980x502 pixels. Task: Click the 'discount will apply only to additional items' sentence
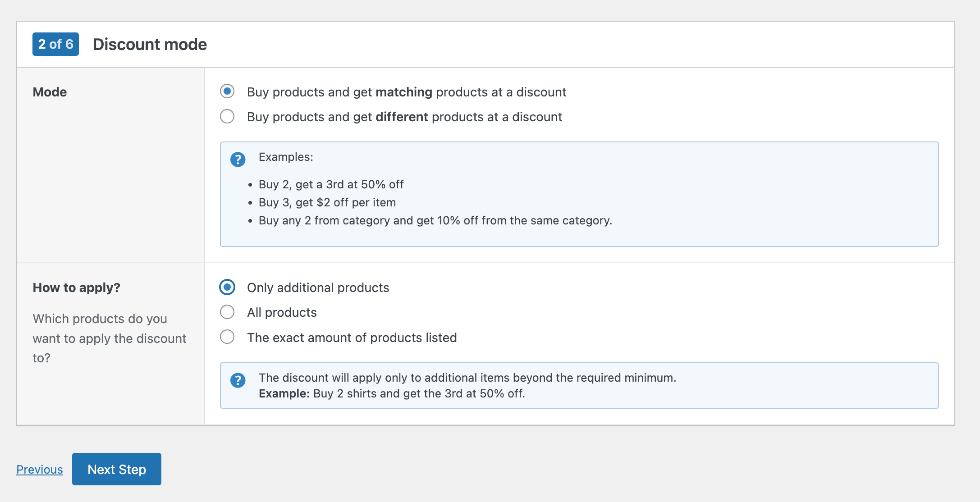coord(467,378)
